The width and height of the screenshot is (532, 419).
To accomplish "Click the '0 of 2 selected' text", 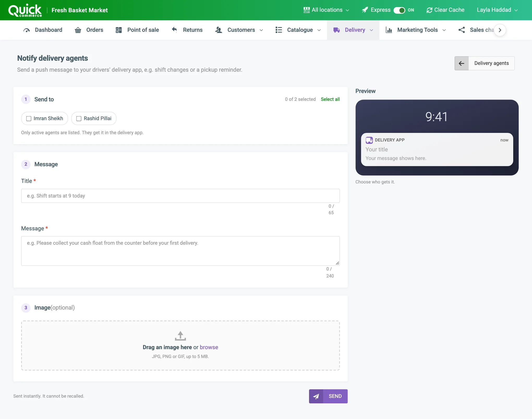I will coord(300,99).
